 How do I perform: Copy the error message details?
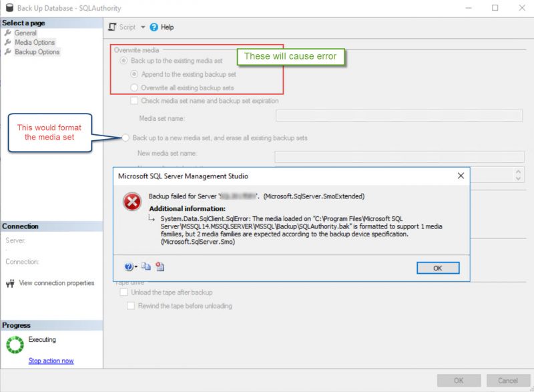147,266
